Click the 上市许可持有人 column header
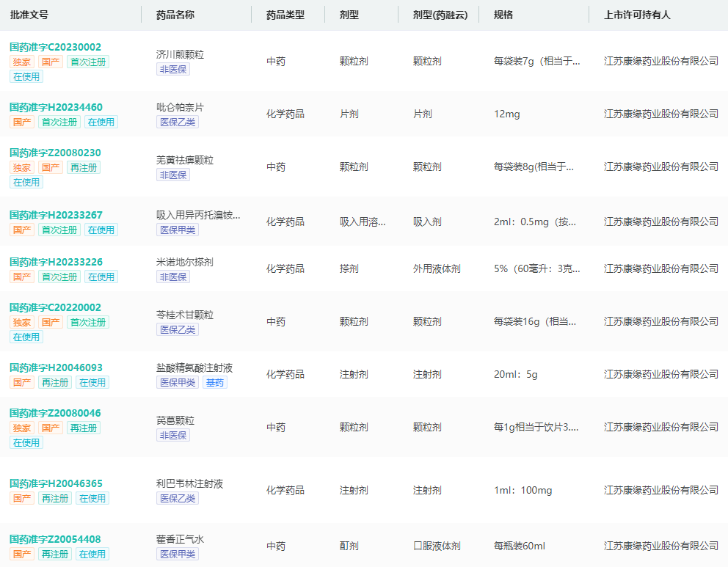Screen dimensions: 728x567 pyautogui.click(x=637, y=15)
